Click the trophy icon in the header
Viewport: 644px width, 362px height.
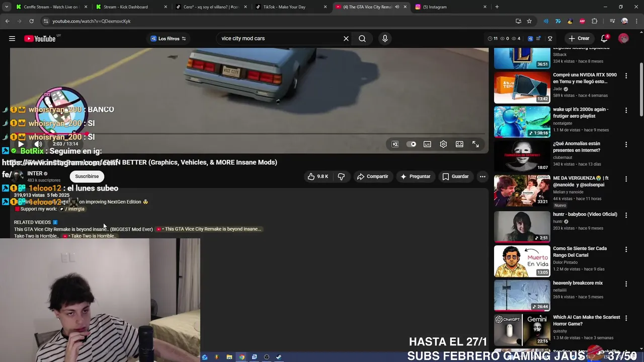pos(550,39)
